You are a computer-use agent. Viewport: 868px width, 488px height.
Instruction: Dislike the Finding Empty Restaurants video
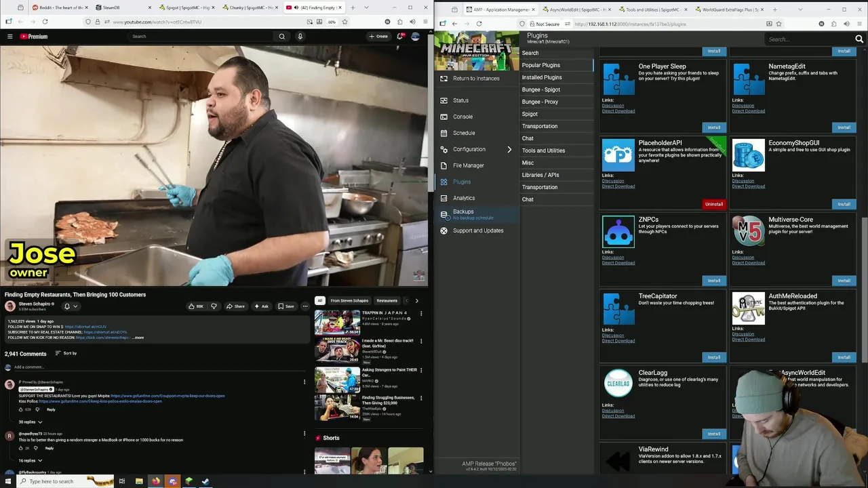pos(214,306)
